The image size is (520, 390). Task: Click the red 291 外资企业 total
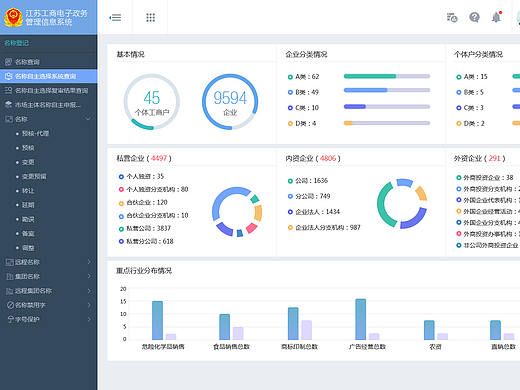point(495,158)
